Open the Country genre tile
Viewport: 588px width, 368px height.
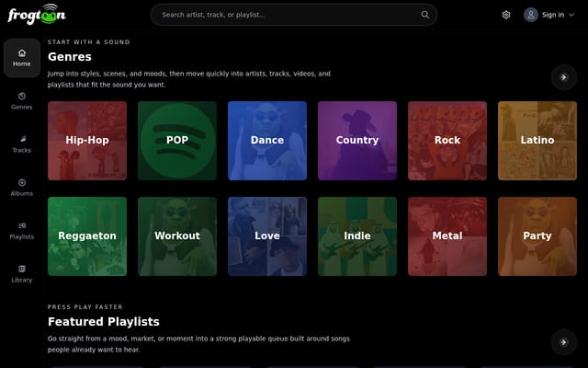click(x=357, y=141)
